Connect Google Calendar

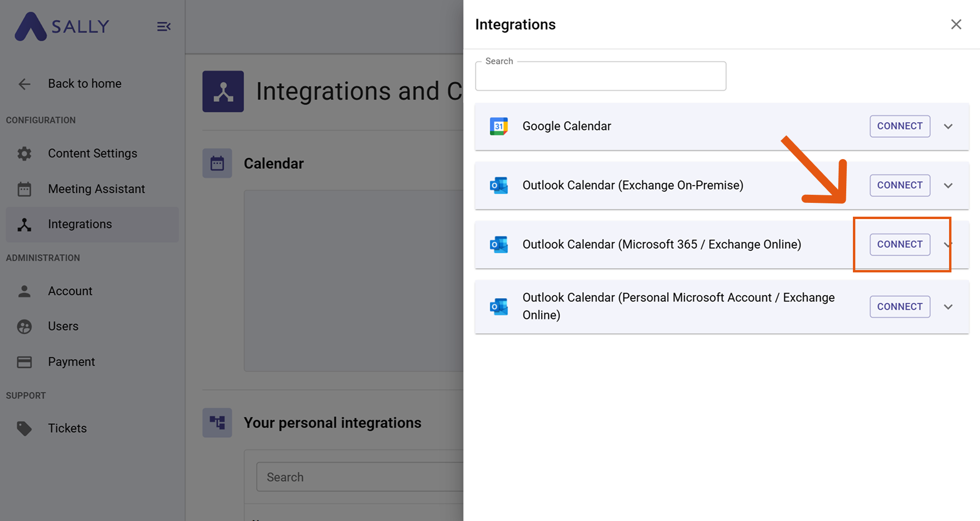coord(900,126)
